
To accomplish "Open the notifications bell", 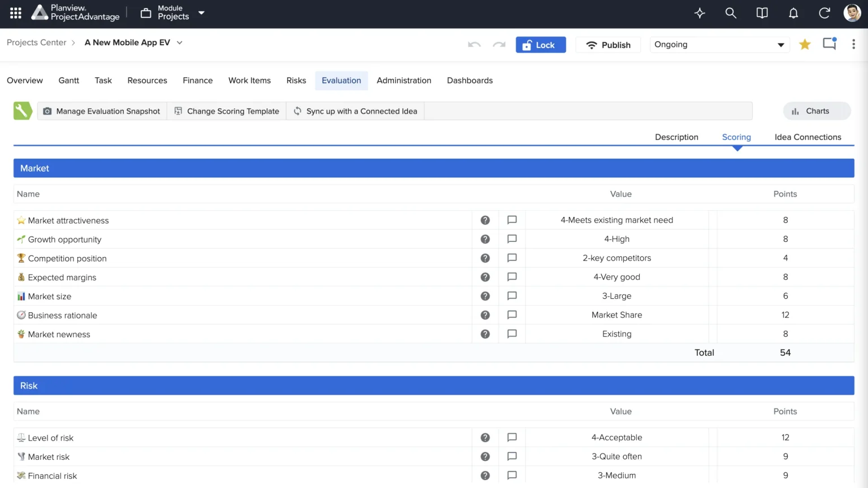I will click(x=793, y=13).
